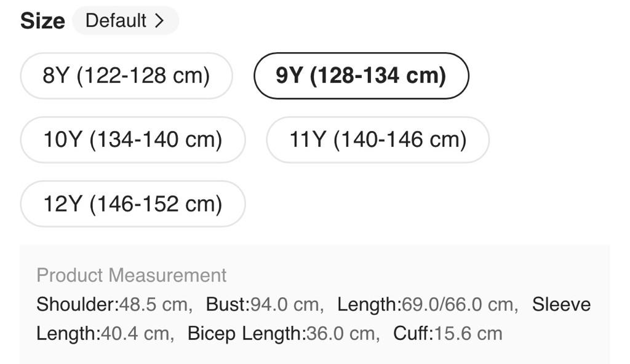Click the 94.0 cm bust value

(x=284, y=304)
